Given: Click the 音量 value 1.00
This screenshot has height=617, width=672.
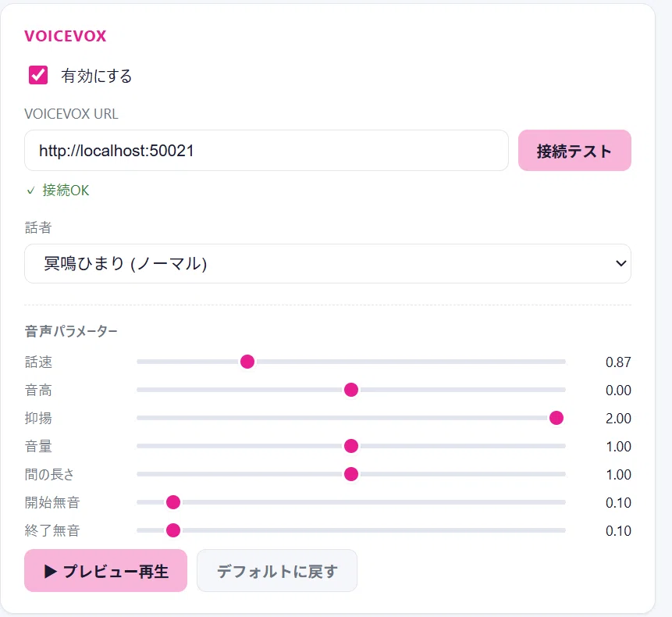Looking at the screenshot, I should (618, 447).
